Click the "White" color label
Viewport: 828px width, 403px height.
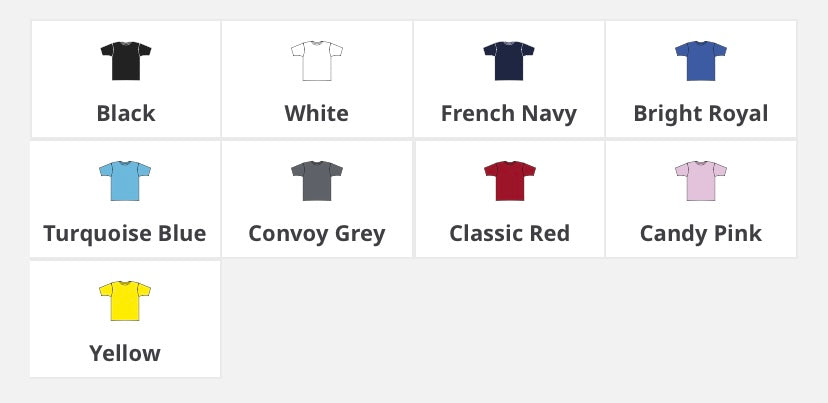point(317,114)
